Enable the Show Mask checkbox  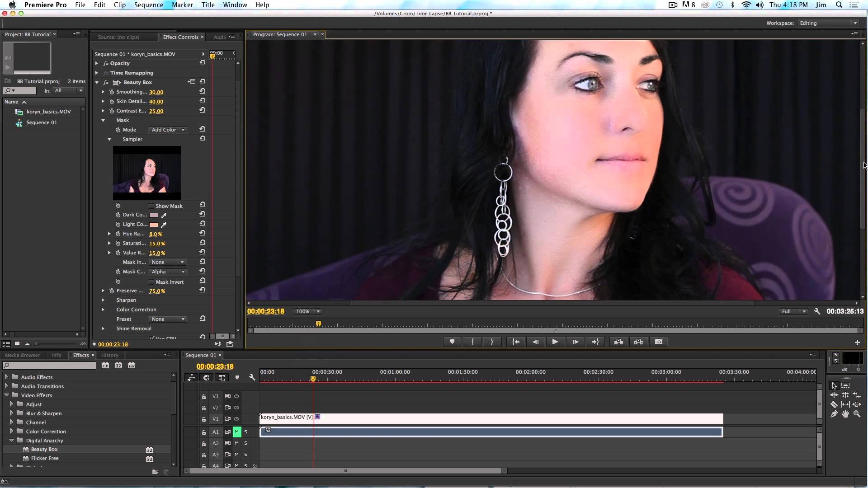click(x=152, y=206)
